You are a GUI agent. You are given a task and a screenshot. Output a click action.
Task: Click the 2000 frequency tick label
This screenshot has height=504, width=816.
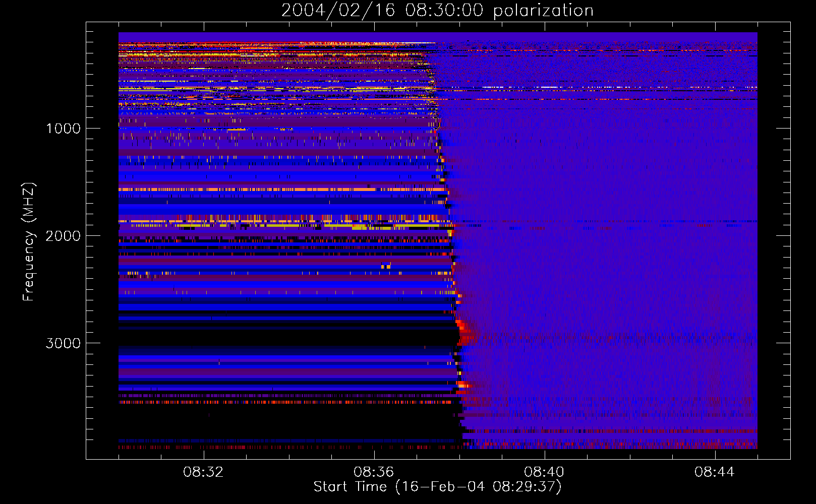63,236
